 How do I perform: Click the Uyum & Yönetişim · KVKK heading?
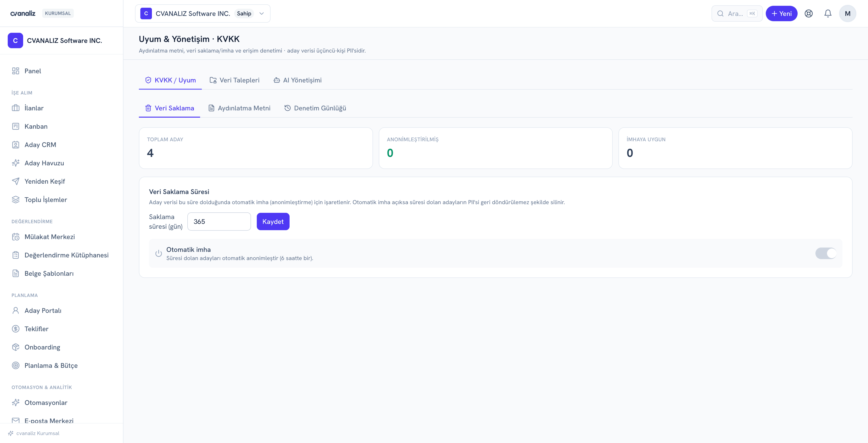click(x=189, y=39)
